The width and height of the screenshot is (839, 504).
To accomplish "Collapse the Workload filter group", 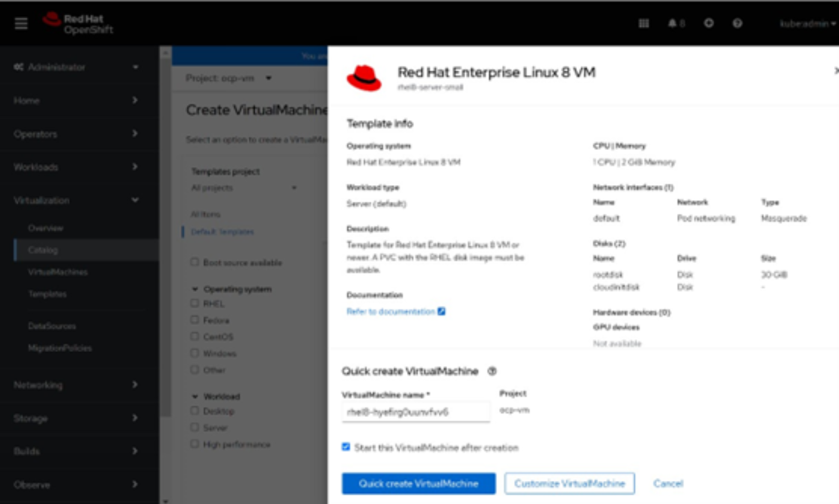I will 216,397.
